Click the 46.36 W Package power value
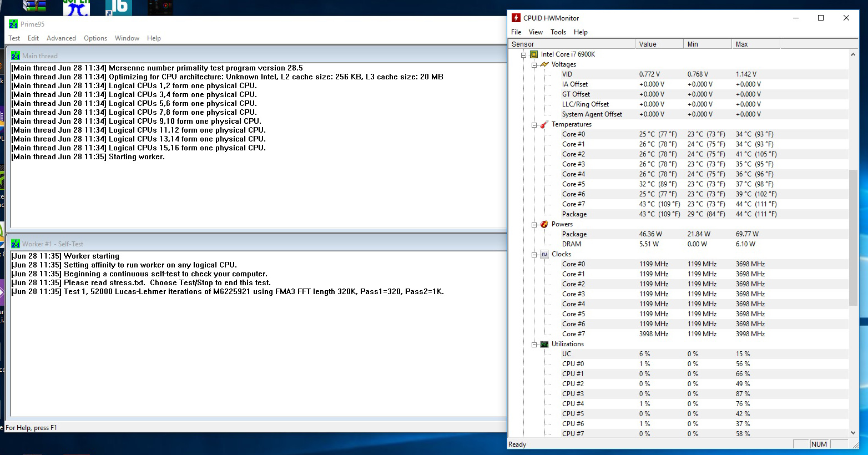This screenshot has width=868, height=455. click(x=650, y=234)
